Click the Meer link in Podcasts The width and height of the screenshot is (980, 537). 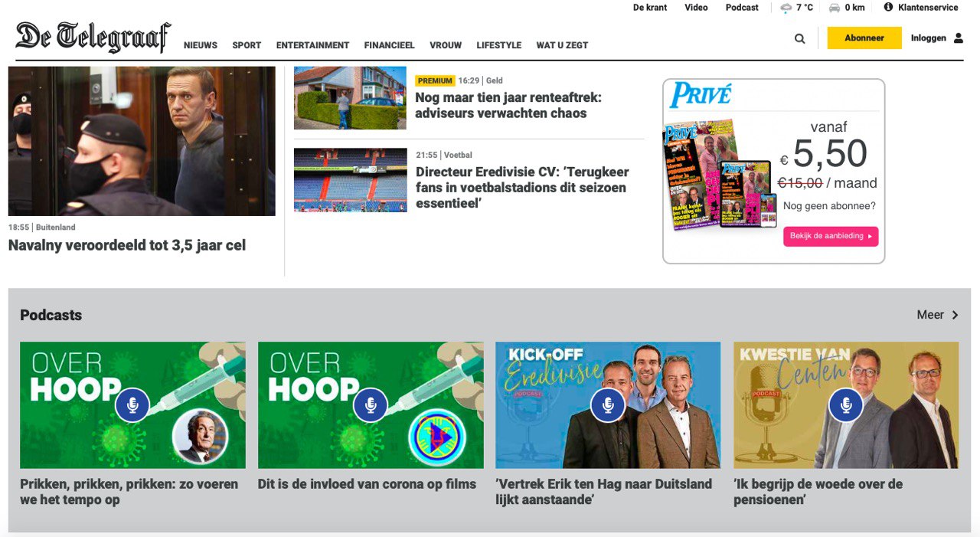[930, 315]
